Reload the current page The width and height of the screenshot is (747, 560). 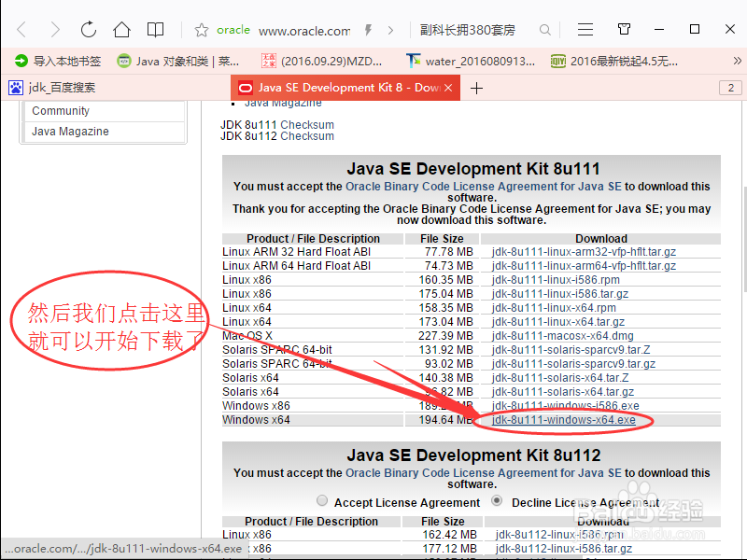(88, 30)
